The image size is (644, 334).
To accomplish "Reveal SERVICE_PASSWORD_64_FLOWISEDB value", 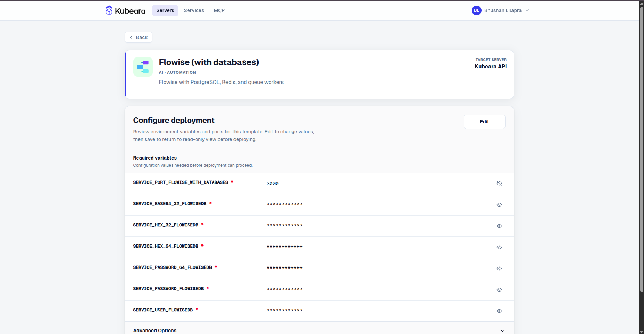I will click(x=499, y=269).
